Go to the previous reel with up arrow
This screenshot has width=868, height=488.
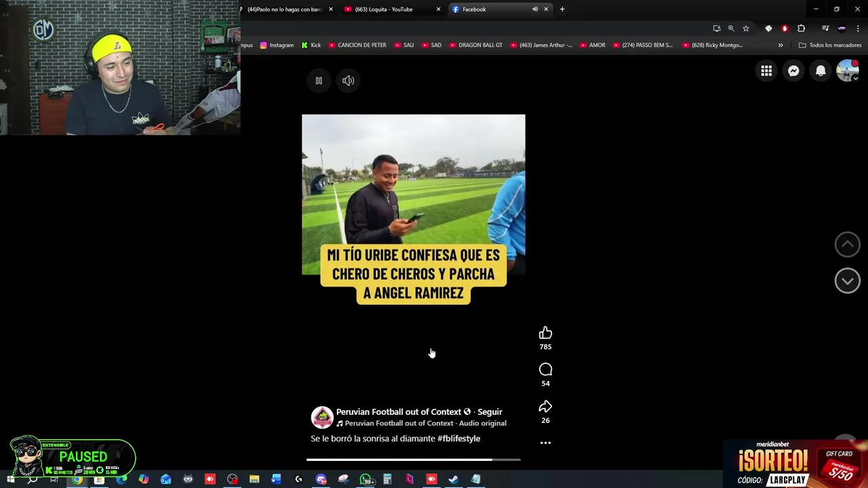pyautogui.click(x=847, y=245)
